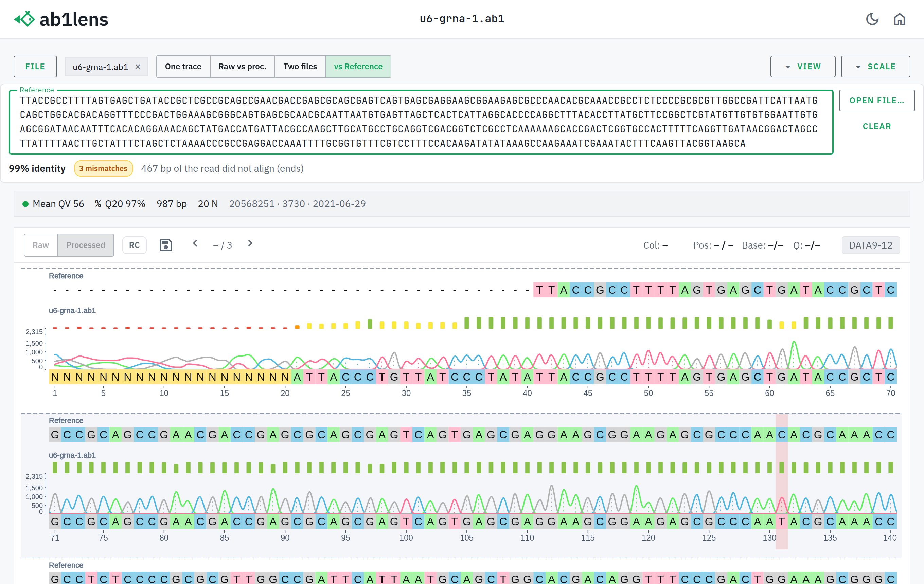This screenshot has width=924, height=584.
Task: Go to the next mismatch arrow
Action: click(250, 243)
